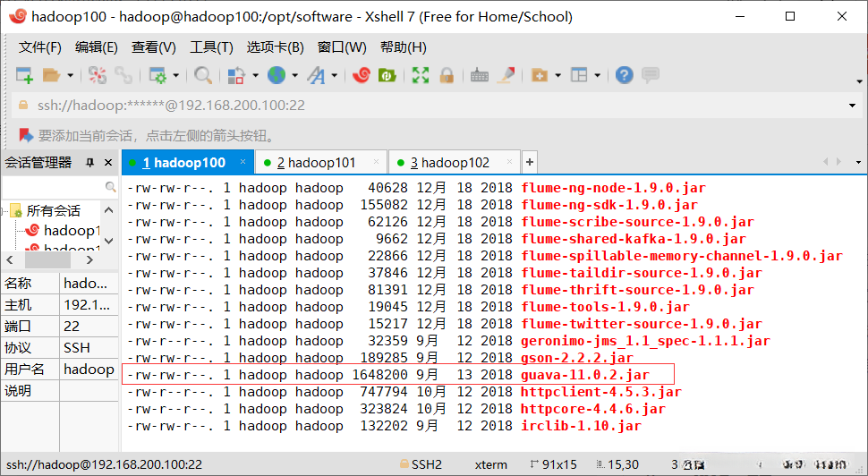Screen dimensions: 868x476
Task: Click the session manager search field
Action: pos(60,187)
